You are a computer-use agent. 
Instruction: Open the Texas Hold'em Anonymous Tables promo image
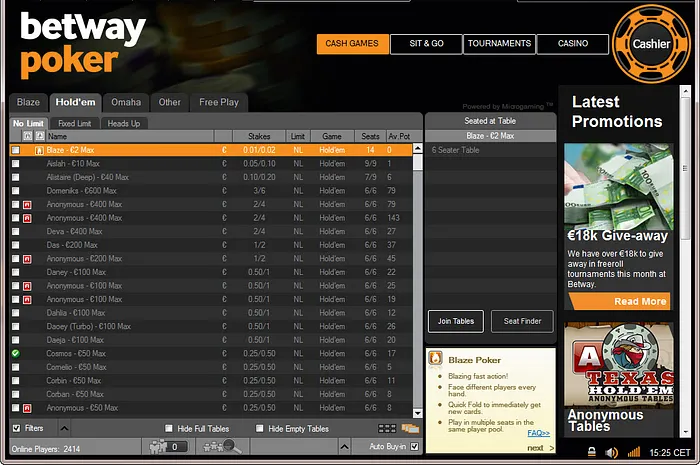pos(618,365)
